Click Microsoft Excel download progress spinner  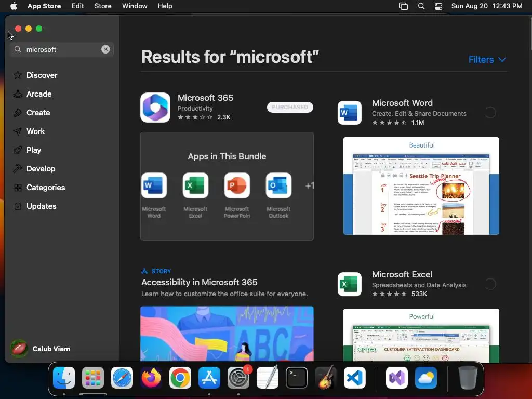pos(490,284)
